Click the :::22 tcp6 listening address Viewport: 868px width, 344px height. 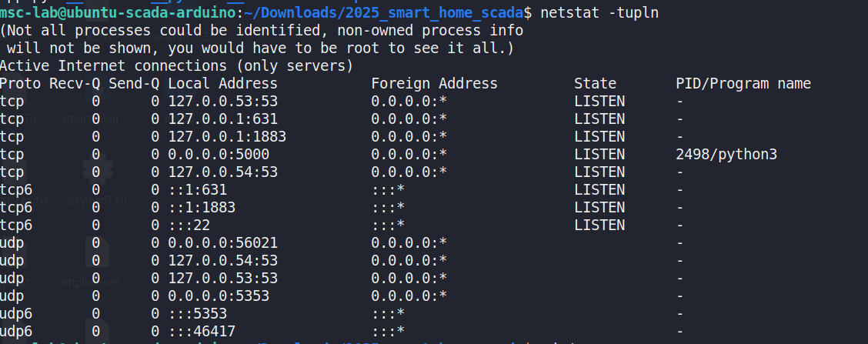[x=189, y=225]
